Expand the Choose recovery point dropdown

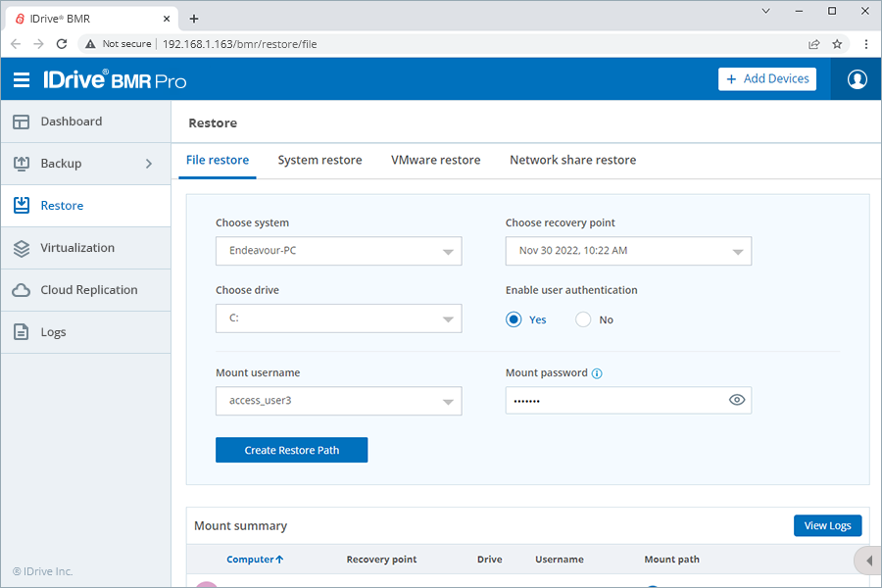click(x=627, y=251)
